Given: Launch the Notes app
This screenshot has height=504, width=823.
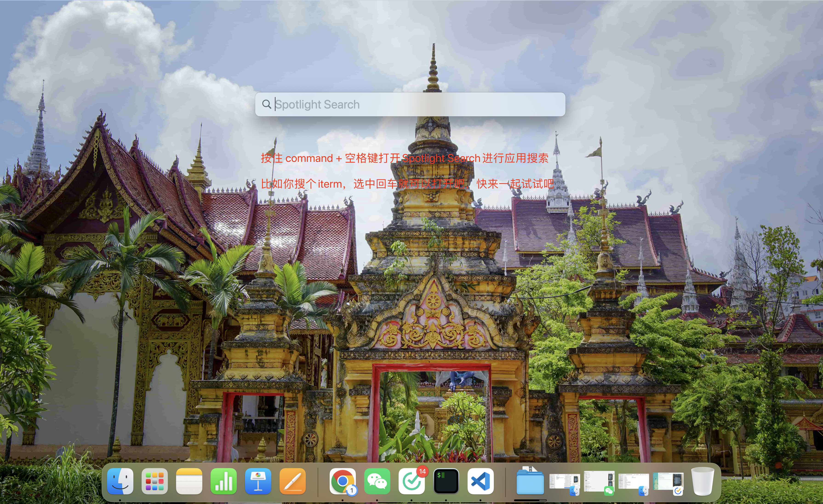Looking at the screenshot, I should pos(189,481).
